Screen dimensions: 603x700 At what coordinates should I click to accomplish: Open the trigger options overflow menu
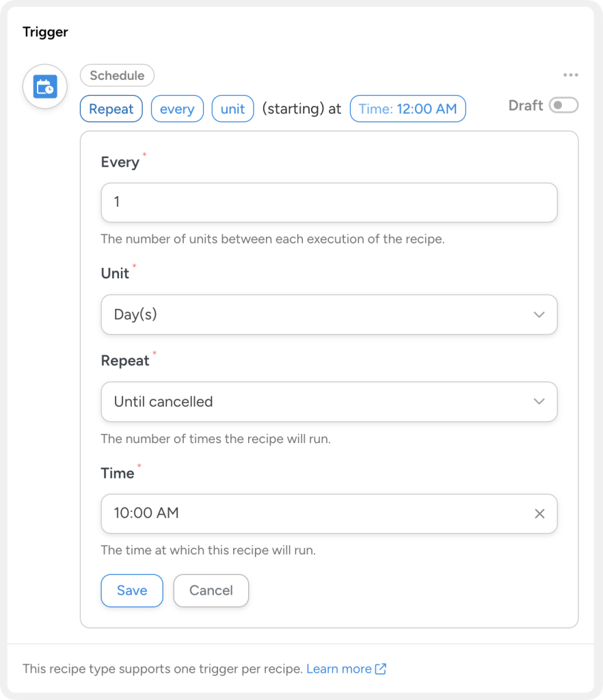(572, 75)
